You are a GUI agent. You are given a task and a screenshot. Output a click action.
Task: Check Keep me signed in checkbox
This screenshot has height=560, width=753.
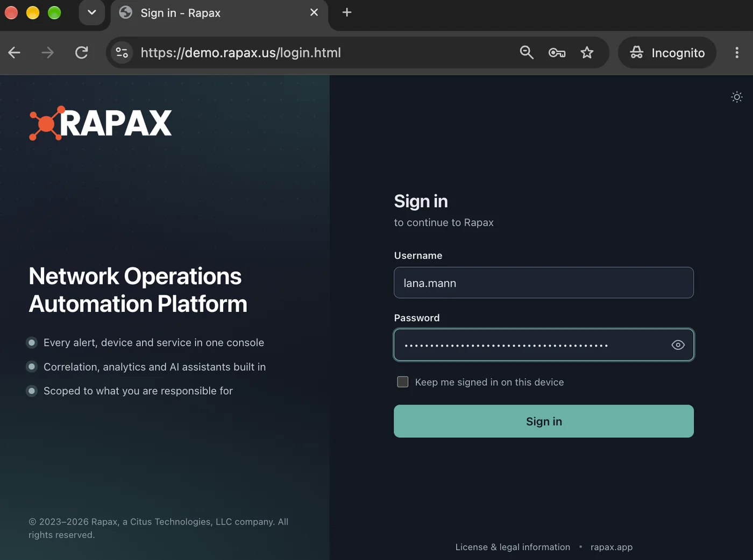coord(402,382)
